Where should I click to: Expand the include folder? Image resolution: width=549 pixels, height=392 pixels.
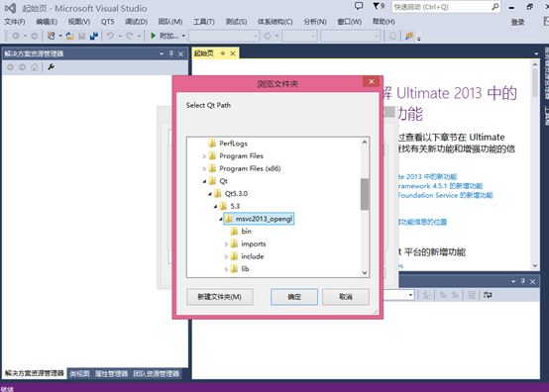(226, 256)
